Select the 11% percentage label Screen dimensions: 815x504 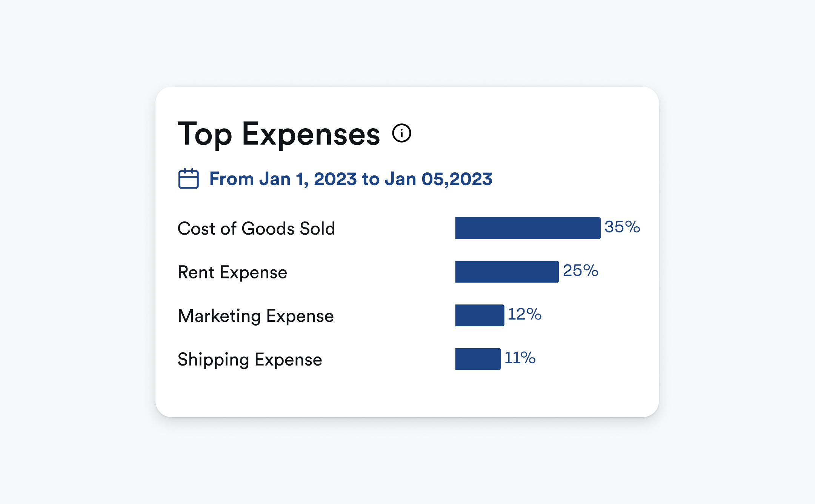[520, 358]
